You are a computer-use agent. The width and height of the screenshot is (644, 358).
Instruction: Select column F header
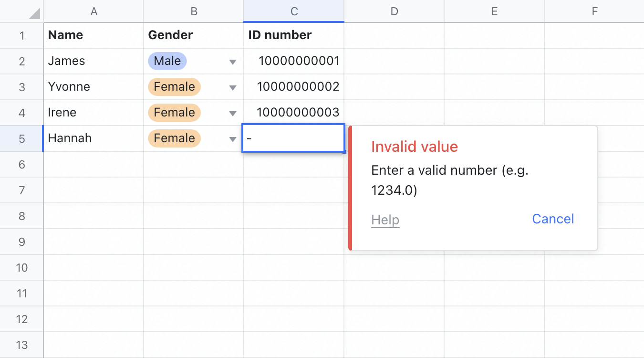pos(594,11)
